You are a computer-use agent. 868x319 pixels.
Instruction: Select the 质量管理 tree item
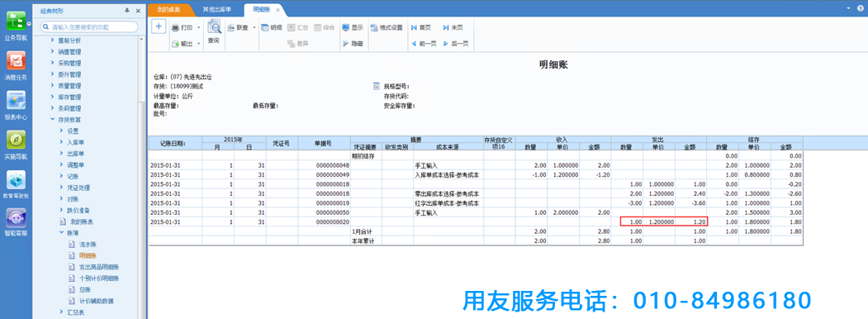point(69,85)
